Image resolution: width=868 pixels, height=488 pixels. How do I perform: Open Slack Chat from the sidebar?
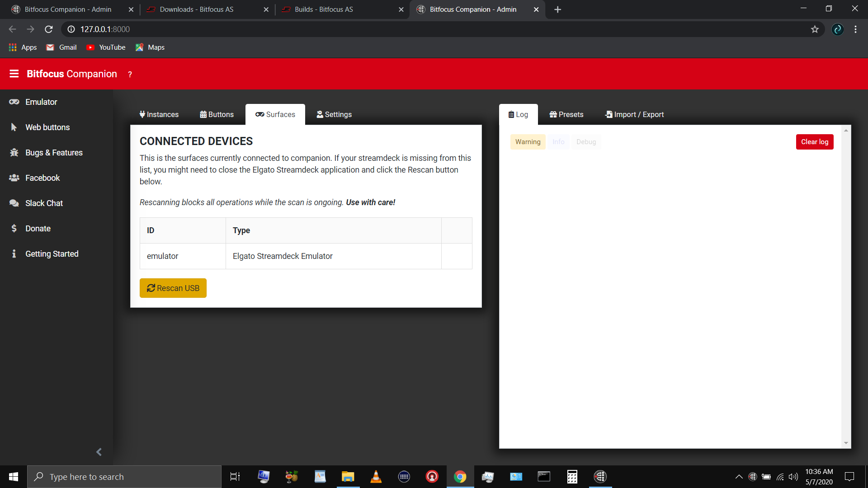(43, 203)
